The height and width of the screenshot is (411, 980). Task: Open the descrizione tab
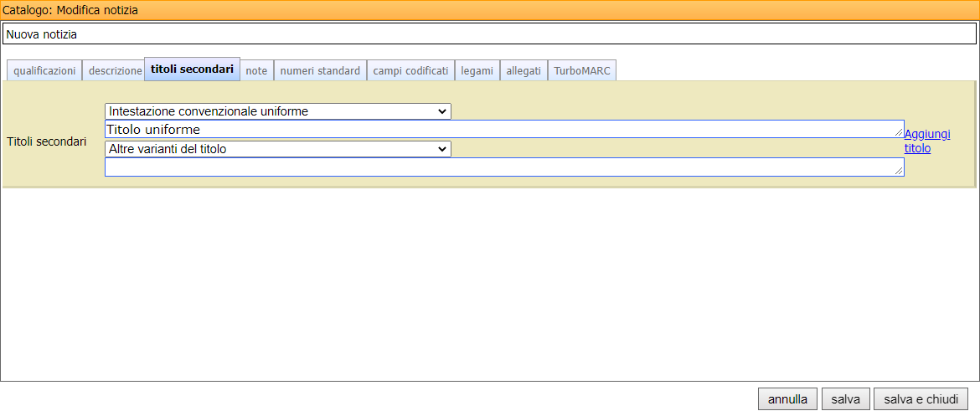(x=115, y=71)
